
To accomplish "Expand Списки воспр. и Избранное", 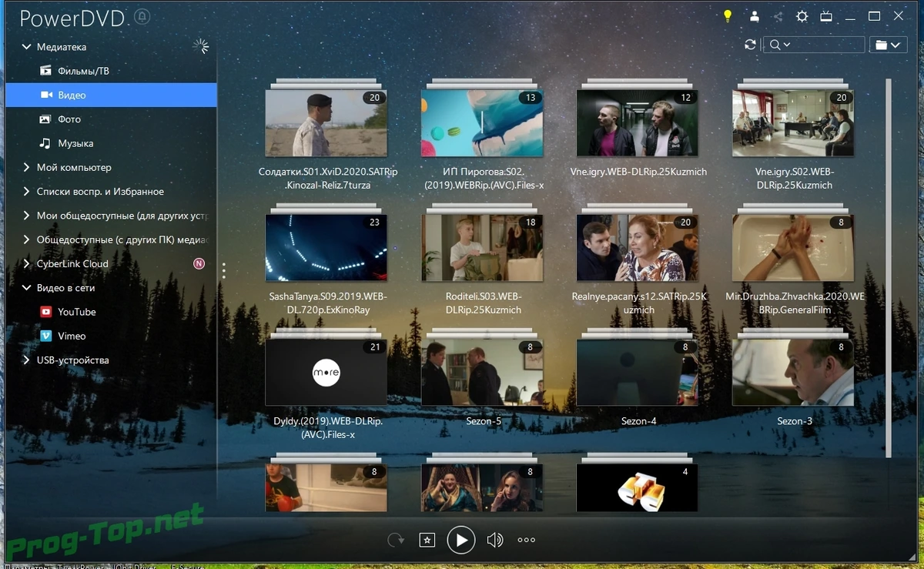I will 27,192.
